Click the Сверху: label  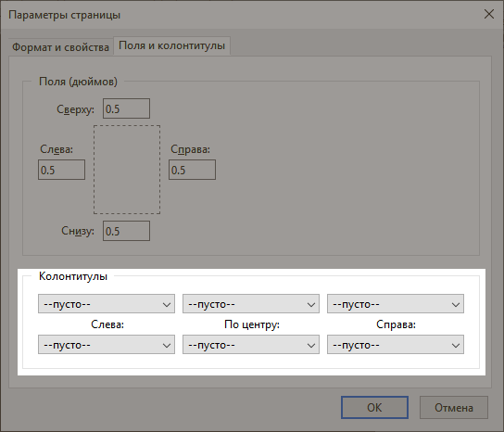pyautogui.click(x=76, y=109)
